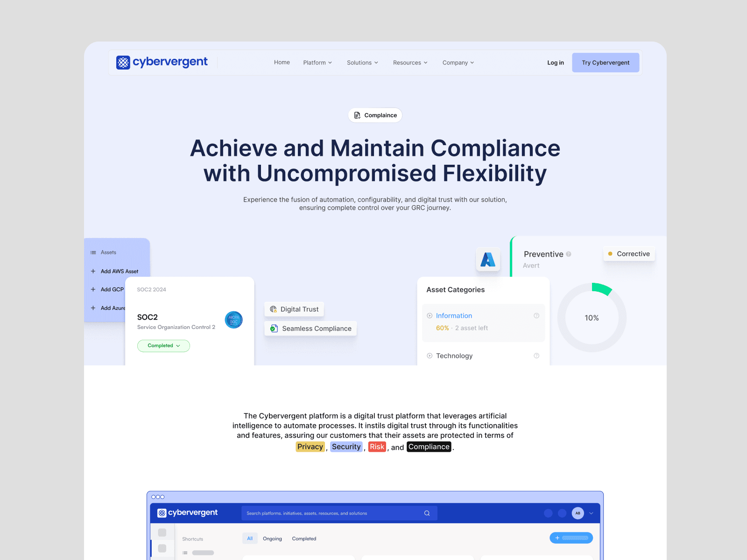Click the Corrective chip
This screenshot has height=560, width=747.
pos(629,254)
